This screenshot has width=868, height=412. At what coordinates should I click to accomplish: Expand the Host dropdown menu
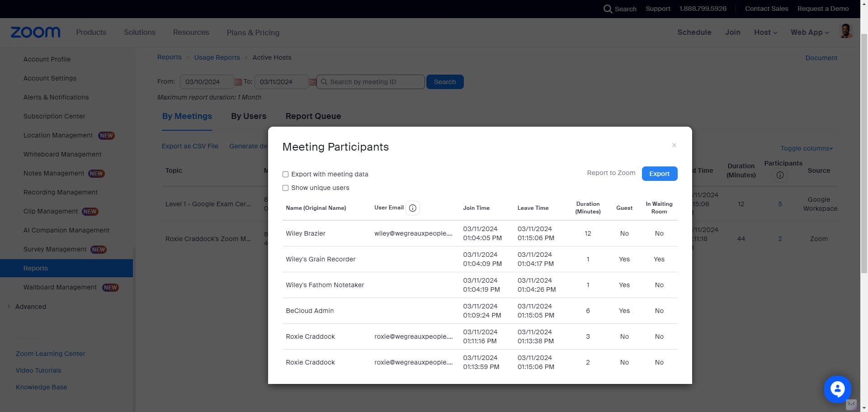(x=765, y=33)
